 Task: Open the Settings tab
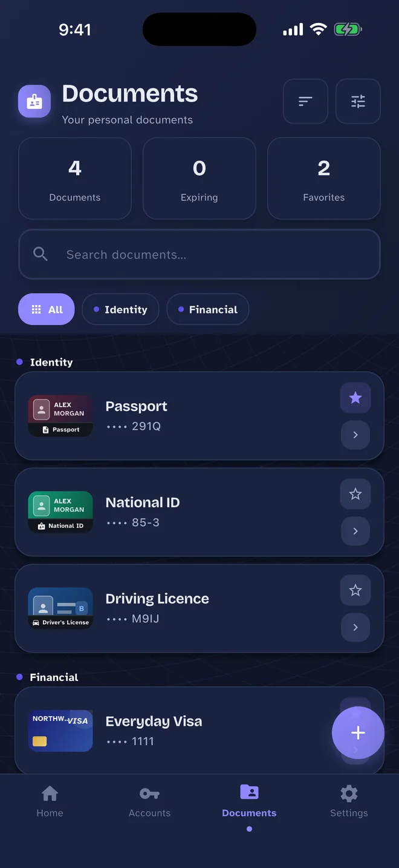pyautogui.click(x=349, y=801)
